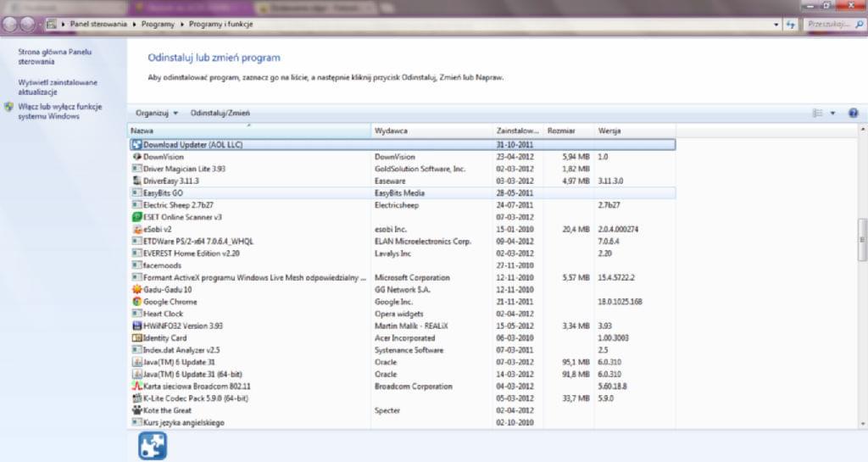868x462 pixels.
Task: Click the DownVision program icon
Action: pyautogui.click(x=136, y=157)
